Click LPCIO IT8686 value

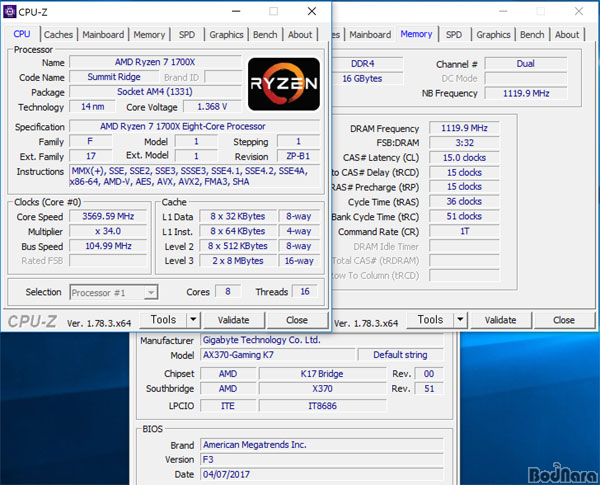(x=322, y=405)
